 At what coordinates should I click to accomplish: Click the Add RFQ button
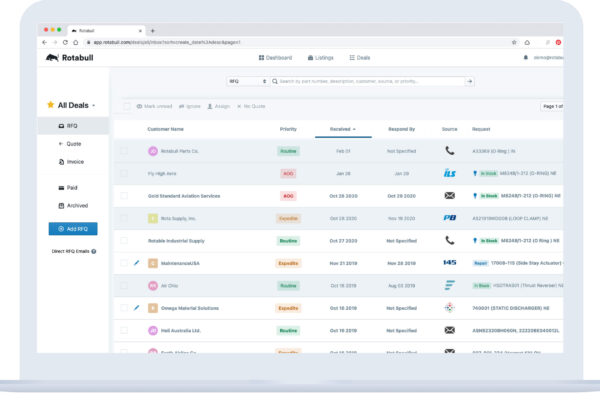(x=73, y=229)
